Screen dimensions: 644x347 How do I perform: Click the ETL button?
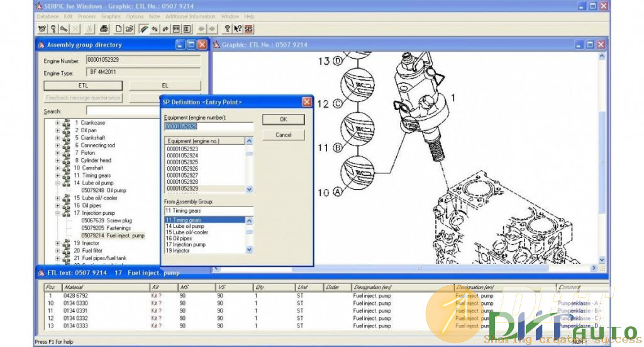tap(83, 86)
